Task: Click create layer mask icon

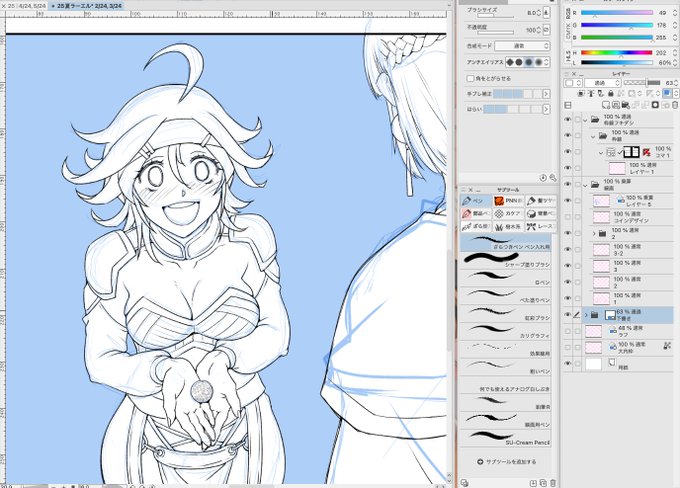Action: [655, 105]
